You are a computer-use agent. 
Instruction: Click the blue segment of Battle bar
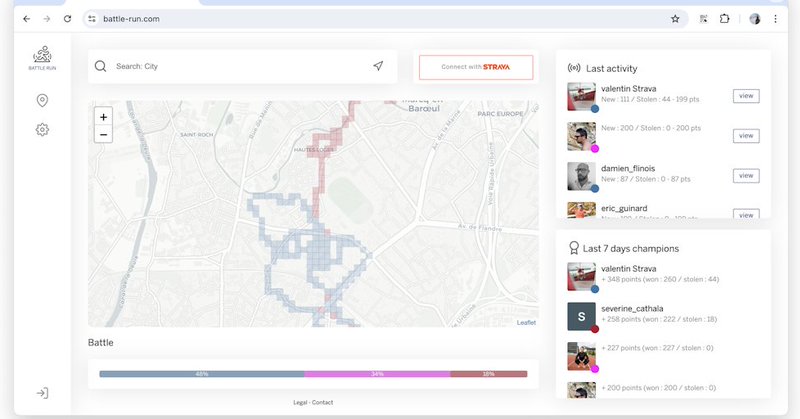point(202,374)
